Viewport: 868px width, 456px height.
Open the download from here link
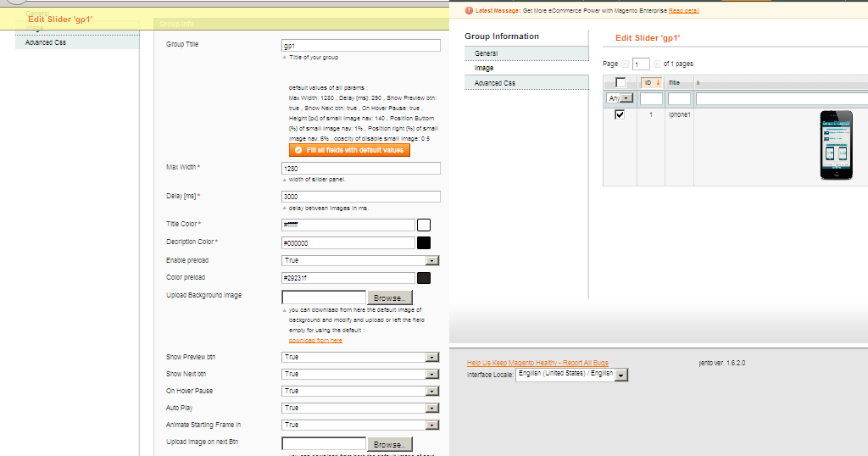click(x=315, y=341)
